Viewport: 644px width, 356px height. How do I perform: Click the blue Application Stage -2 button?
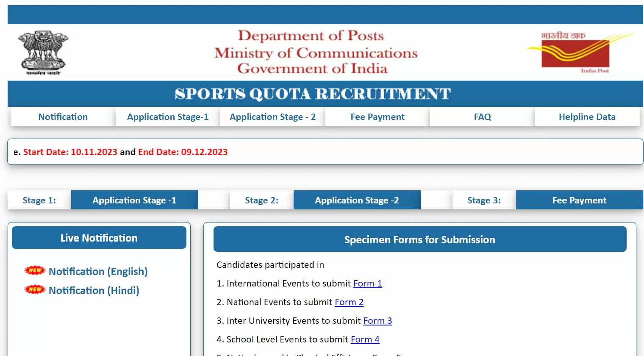(x=357, y=200)
